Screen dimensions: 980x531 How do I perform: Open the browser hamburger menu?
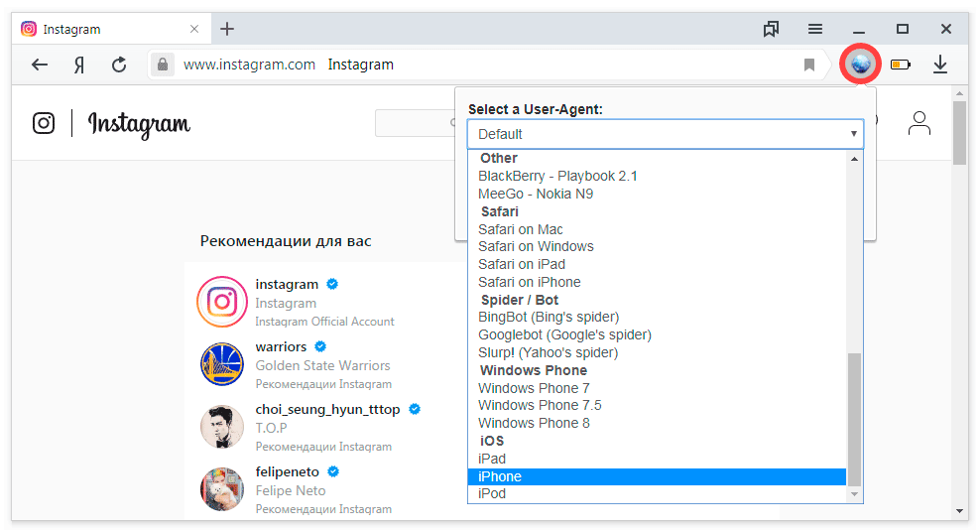pos(814,29)
